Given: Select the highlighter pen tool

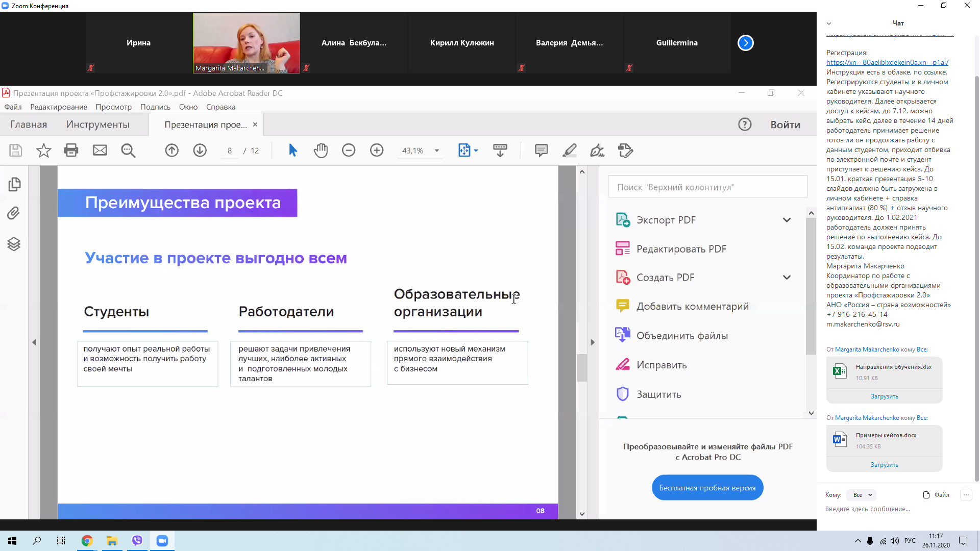Looking at the screenshot, I should pos(569,150).
